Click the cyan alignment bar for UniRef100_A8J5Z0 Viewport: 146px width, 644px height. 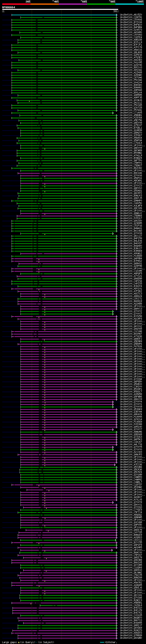[x=64, y=15]
